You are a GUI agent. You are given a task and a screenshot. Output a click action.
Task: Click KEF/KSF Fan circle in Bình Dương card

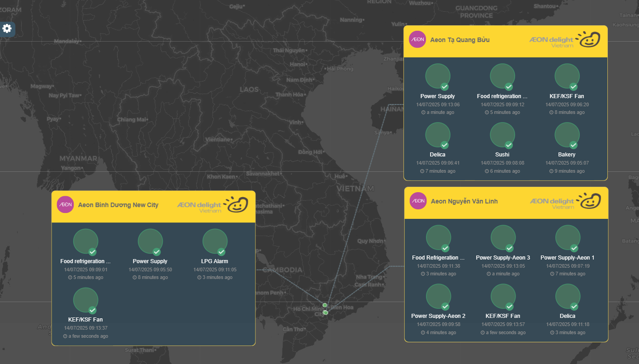86,299
